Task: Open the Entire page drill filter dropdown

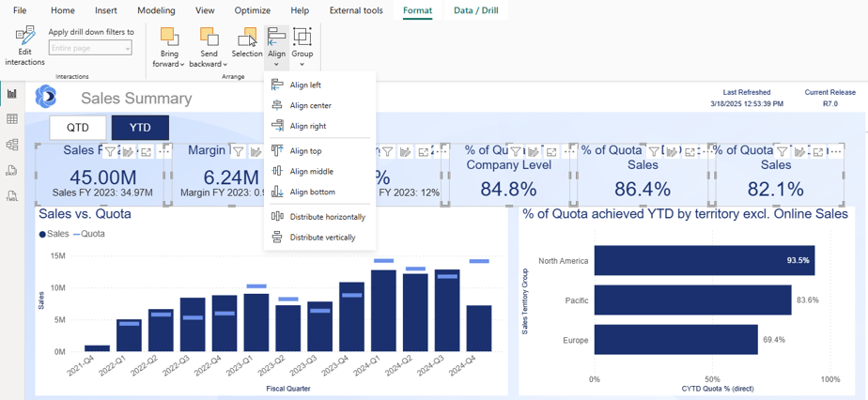Action: 90,48
